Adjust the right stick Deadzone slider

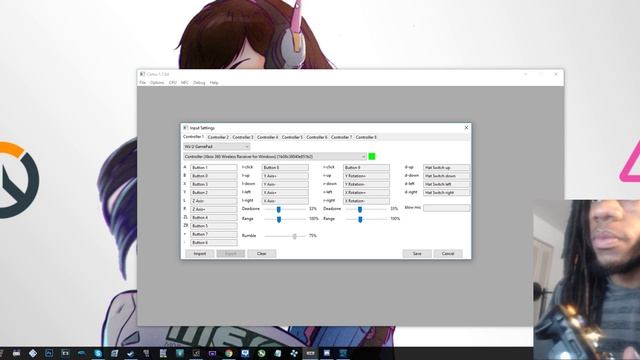360,209
